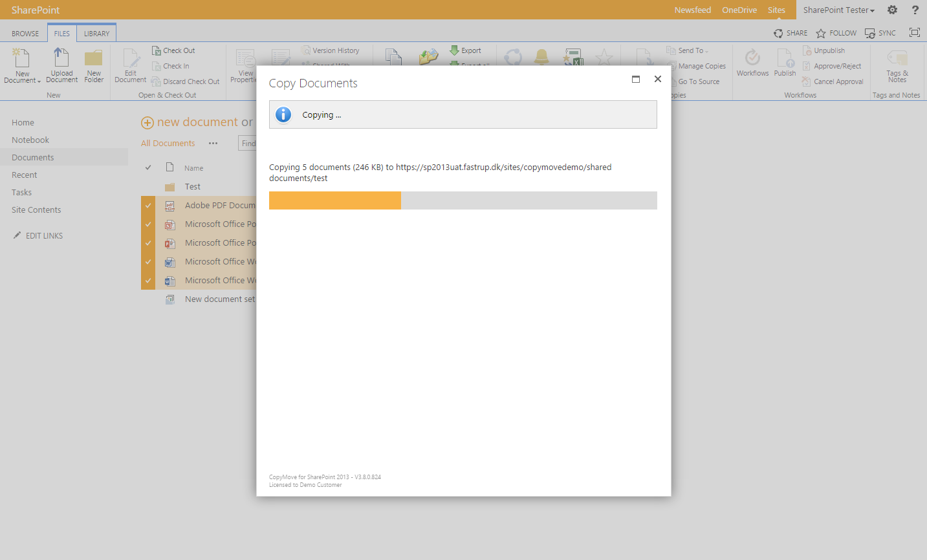Click the Edit Document ribbon icon
This screenshot has width=927, height=560.
[131, 65]
